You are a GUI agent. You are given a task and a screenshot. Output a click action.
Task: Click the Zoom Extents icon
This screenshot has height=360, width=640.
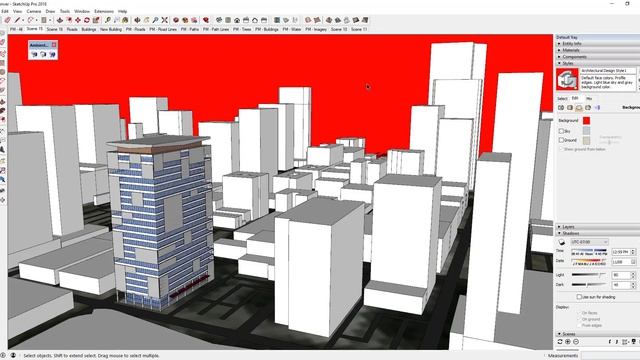click(164, 20)
